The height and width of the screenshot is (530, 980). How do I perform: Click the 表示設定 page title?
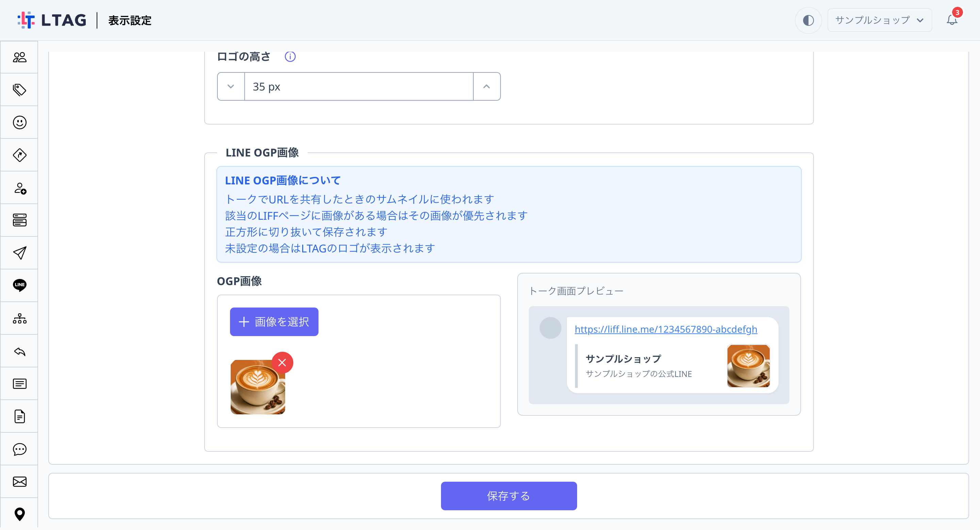tap(130, 20)
